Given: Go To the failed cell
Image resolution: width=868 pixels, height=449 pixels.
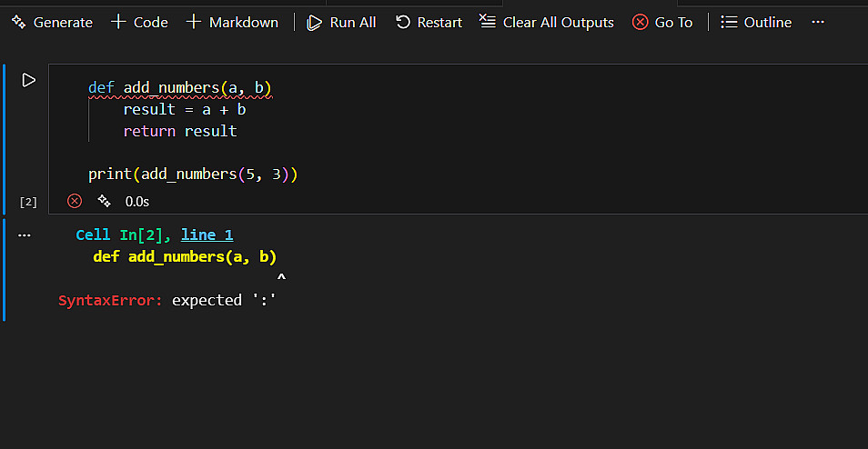Looking at the screenshot, I should tap(662, 22).
